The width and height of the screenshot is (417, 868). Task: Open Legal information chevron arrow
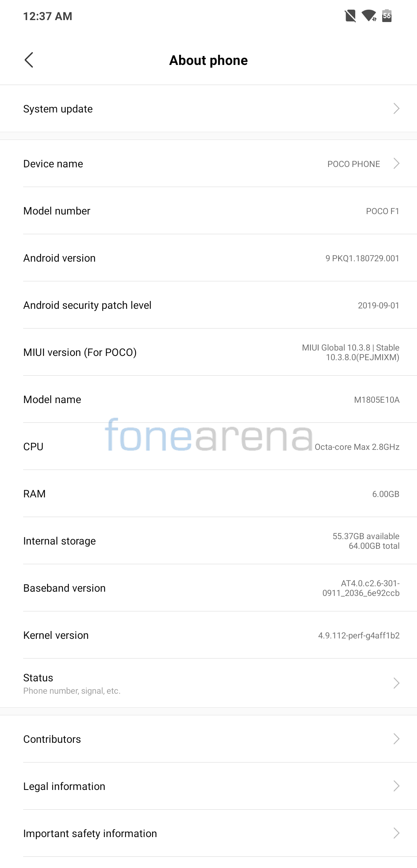pos(396,786)
